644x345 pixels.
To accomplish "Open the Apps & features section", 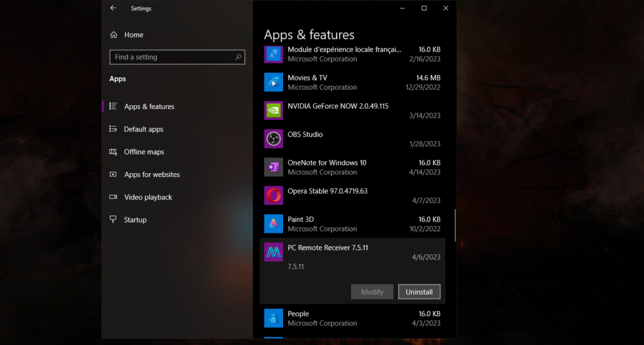I will (x=149, y=106).
